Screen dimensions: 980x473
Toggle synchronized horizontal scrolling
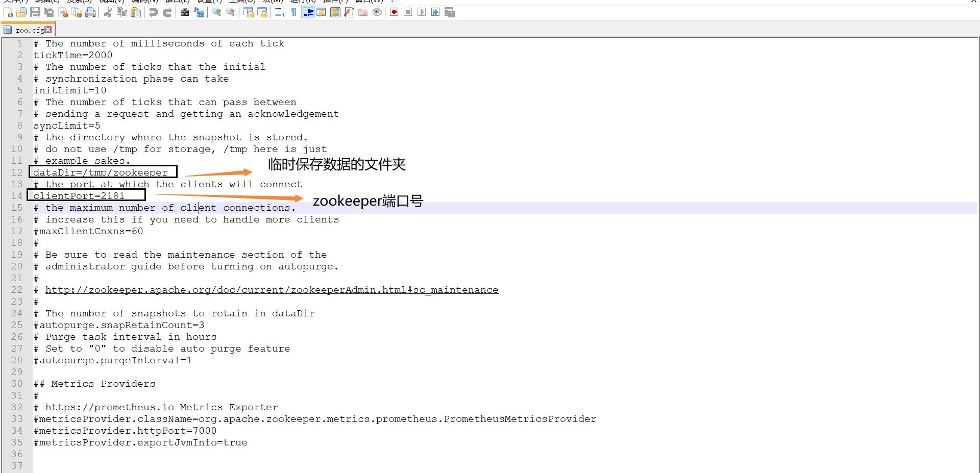(262, 12)
